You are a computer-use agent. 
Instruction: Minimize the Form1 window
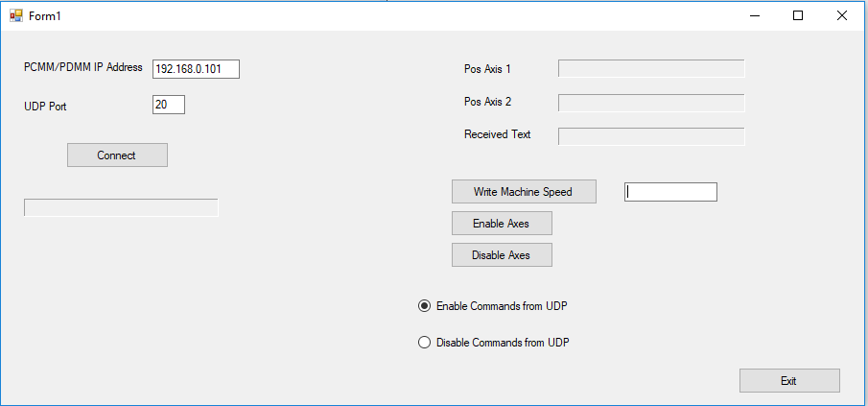coord(755,16)
